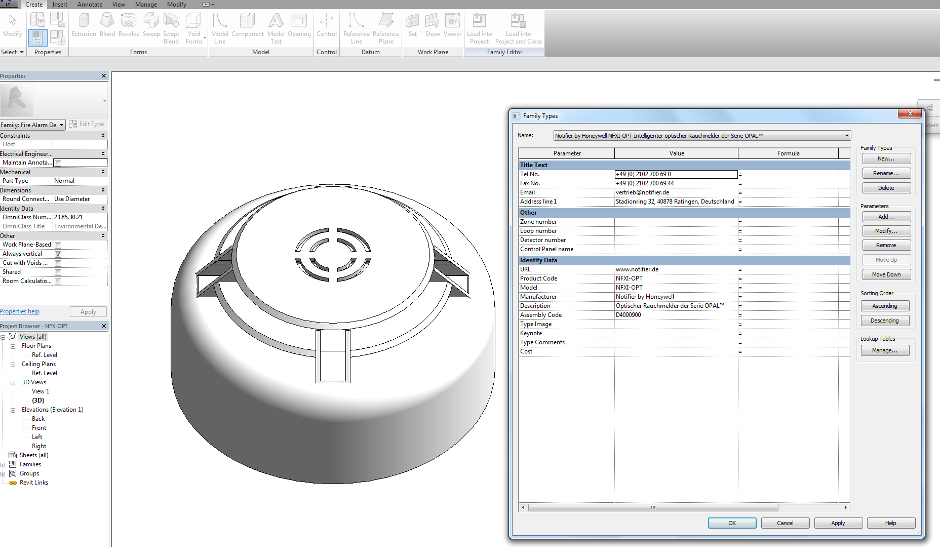Enable the Work Plane-Based checkbox
This screenshot has height=560, width=940.
pos(58,245)
